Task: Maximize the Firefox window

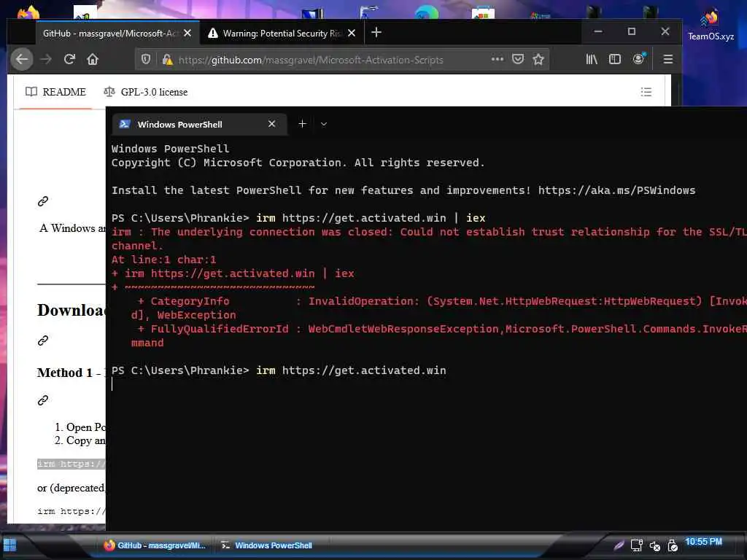Action: (x=632, y=31)
